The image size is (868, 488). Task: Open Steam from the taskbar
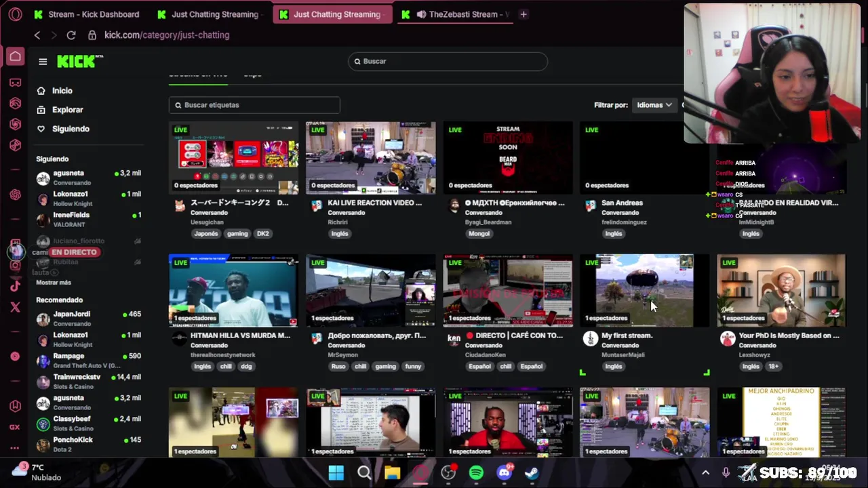pos(532,472)
